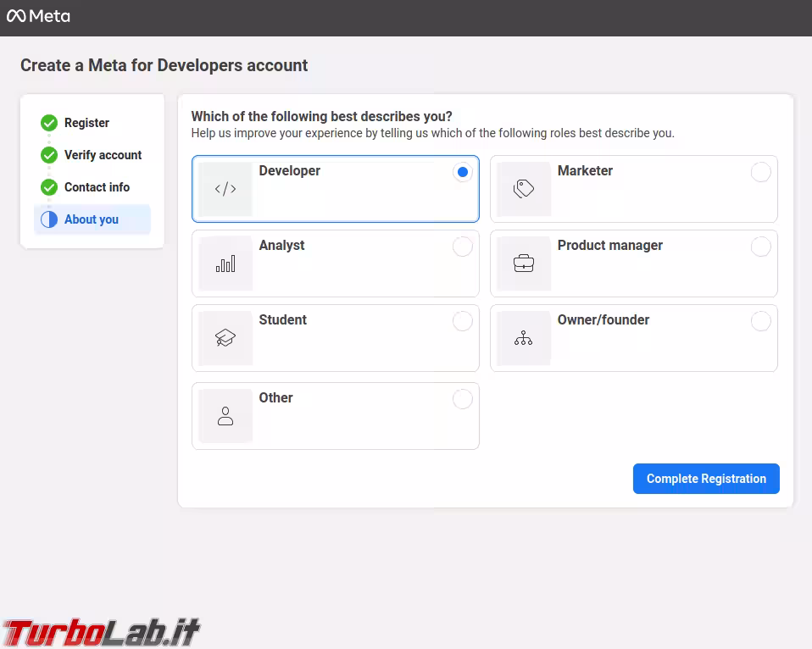Click the TurboLab.it watermark logo

[x=102, y=632]
